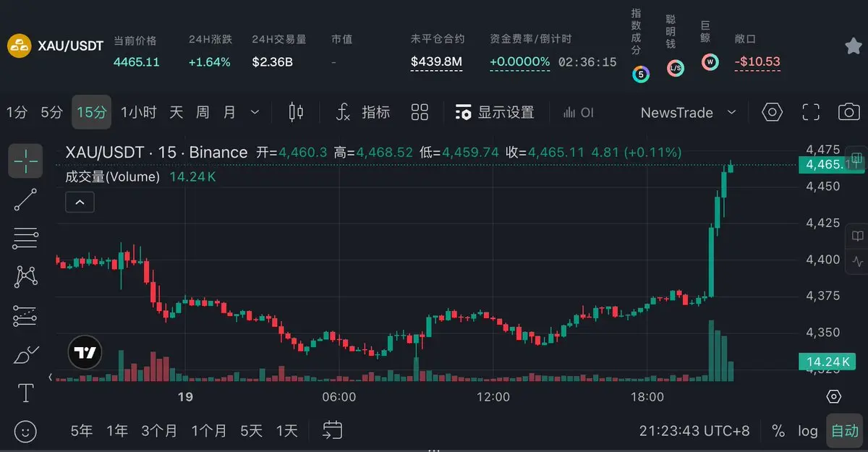Collapse the indicator legend arrow
The image size is (868, 452).
pyautogui.click(x=80, y=202)
